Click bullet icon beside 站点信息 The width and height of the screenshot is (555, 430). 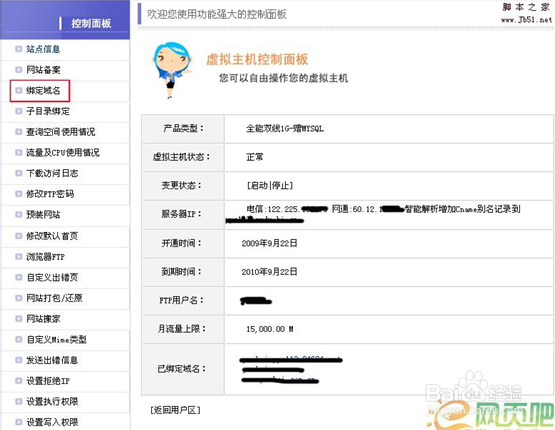[18, 49]
